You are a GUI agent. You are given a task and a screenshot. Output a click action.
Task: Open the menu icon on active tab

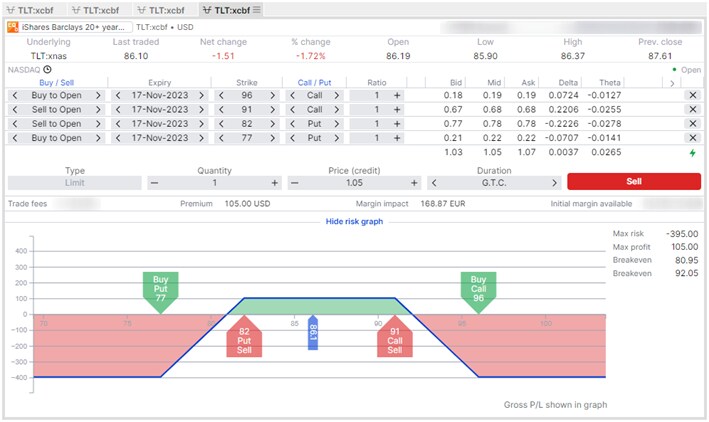tap(256, 9)
